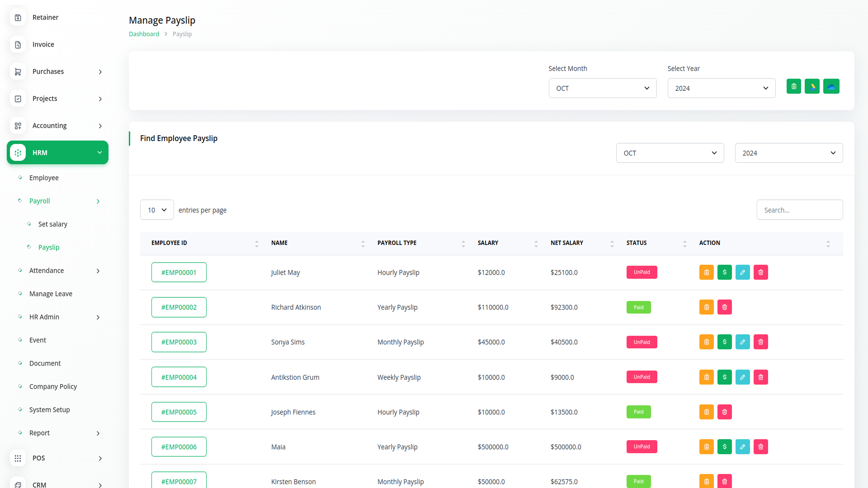Click the table Search input field
Viewport: 868px width, 488px height.
point(800,210)
